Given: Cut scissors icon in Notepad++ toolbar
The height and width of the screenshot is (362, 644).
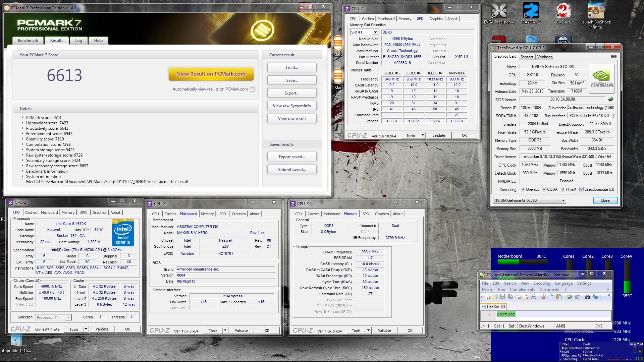Looking at the screenshot, I should click(x=543, y=297).
